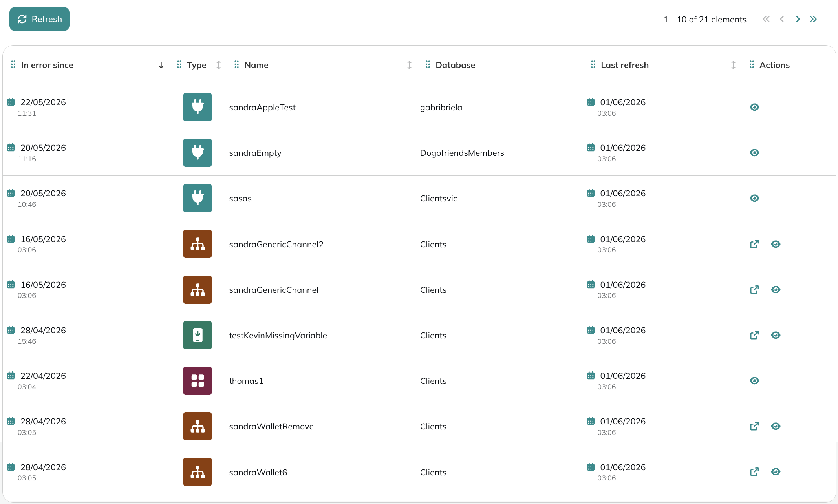Open sandraGenericChannel2 in external link
838x504 pixels.
coord(754,244)
